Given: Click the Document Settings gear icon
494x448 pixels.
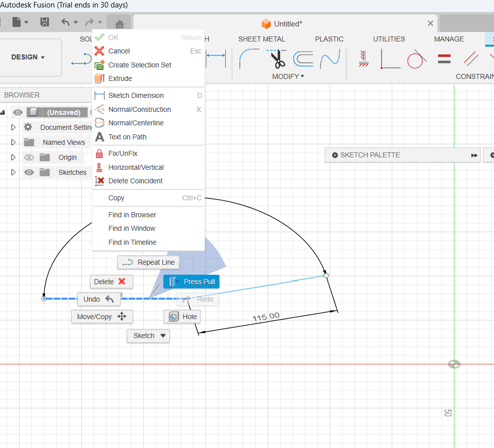Looking at the screenshot, I should (x=28, y=127).
